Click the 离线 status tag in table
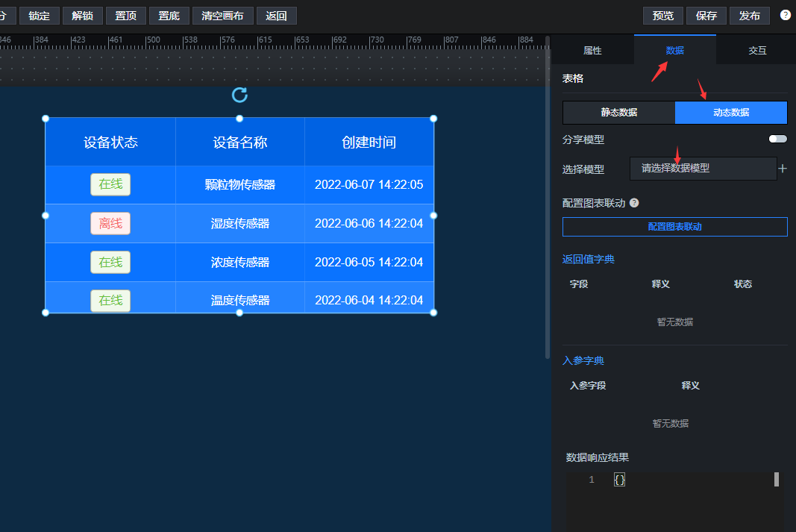The height and width of the screenshot is (532, 796). [110, 223]
